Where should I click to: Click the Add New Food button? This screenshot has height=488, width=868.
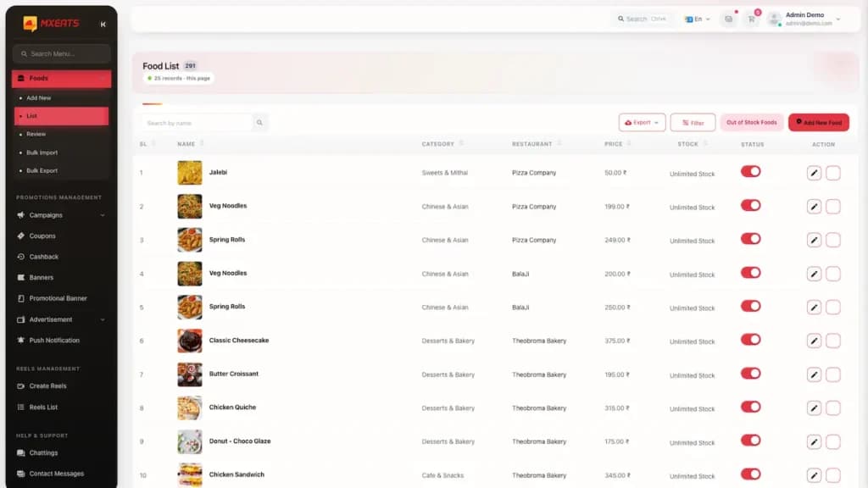(x=819, y=122)
